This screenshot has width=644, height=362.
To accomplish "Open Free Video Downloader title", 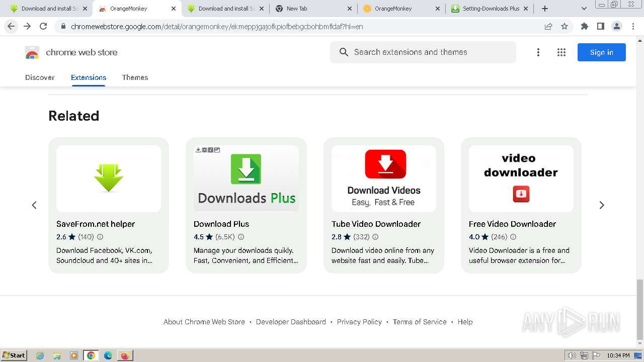I will point(512,224).
